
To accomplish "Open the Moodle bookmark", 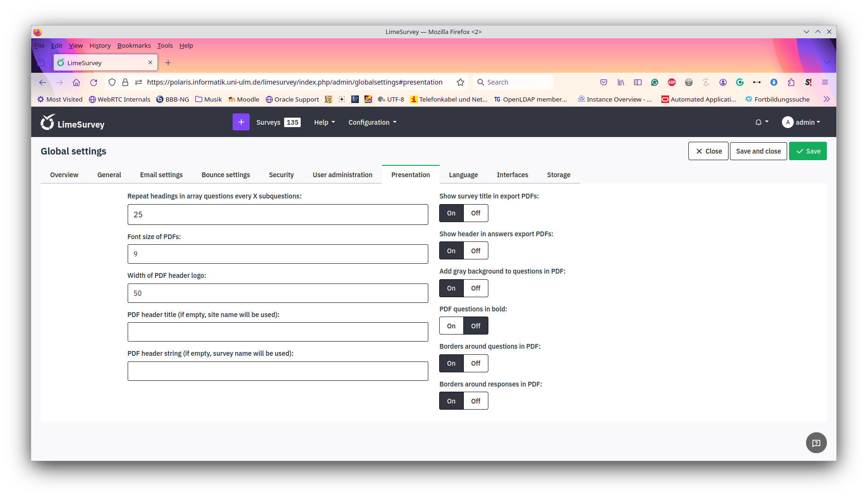I will 243,99.
